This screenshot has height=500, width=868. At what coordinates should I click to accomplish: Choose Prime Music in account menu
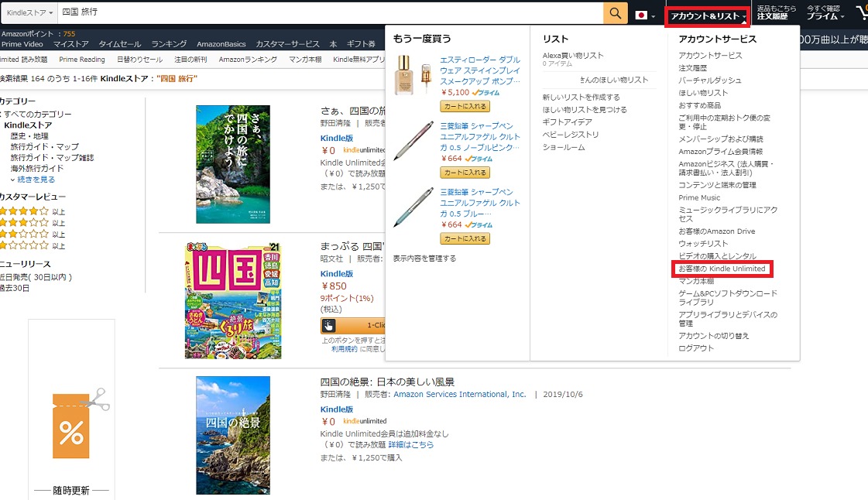[x=699, y=197]
